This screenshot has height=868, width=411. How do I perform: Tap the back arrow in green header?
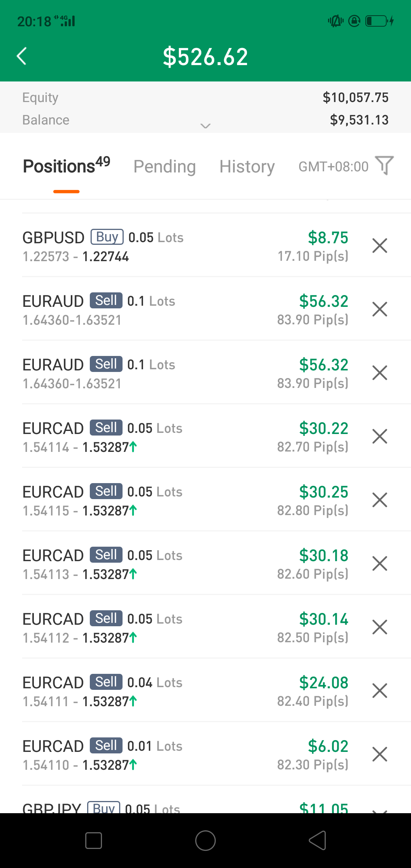pyautogui.click(x=22, y=56)
